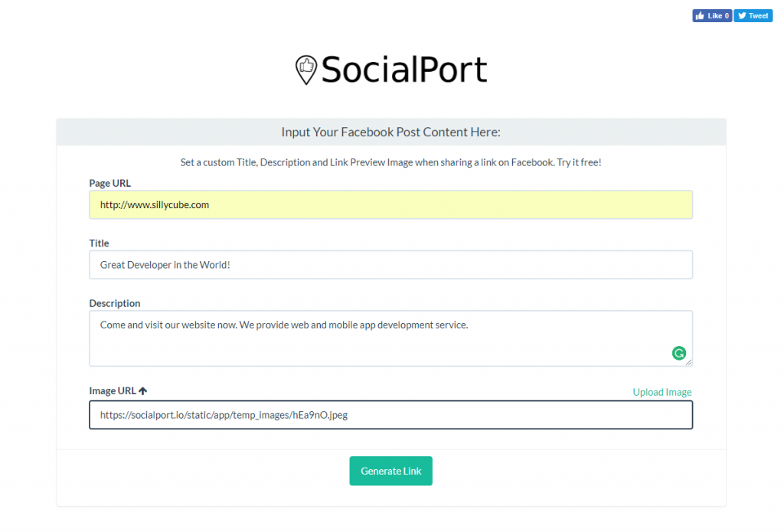Click the "Input Your Facebook Post Content Here" header

tap(390, 132)
